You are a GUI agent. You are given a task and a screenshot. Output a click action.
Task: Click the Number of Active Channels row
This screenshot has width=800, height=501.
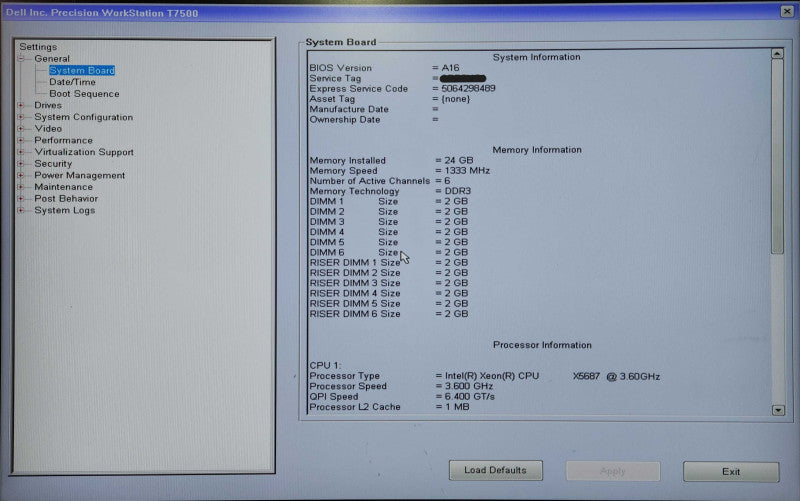[380, 181]
